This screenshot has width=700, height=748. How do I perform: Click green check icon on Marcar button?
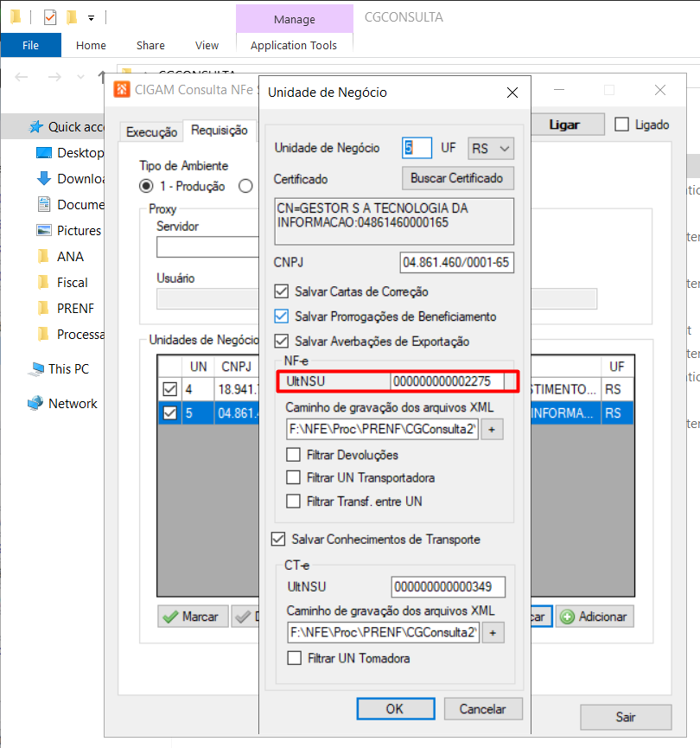click(x=170, y=617)
